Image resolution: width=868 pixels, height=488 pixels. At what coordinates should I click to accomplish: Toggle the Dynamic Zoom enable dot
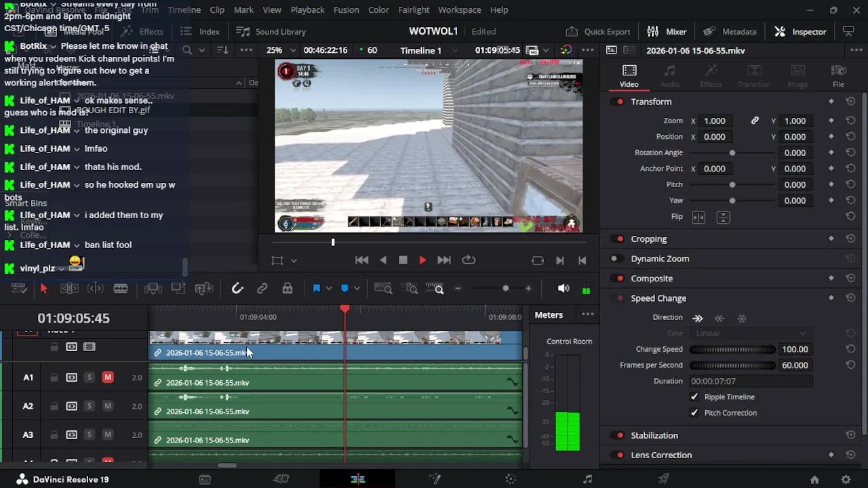615,259
